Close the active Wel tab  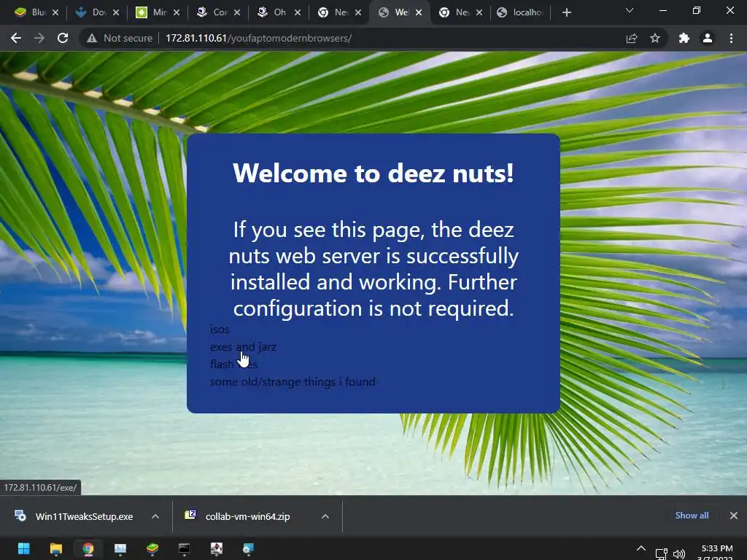point(419,12)
